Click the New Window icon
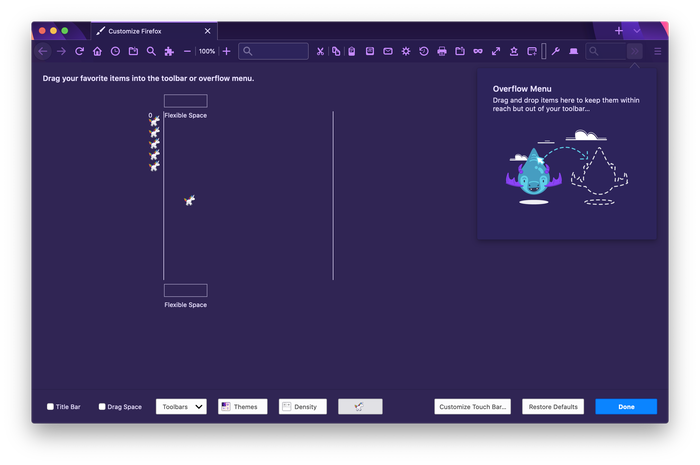Viewport: 700px width, 465px height. (532, 51)
